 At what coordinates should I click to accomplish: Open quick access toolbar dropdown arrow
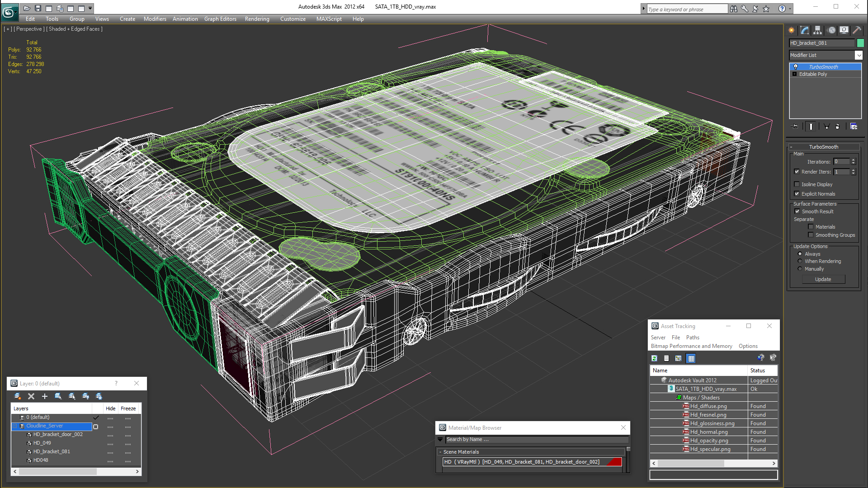(90, 8)
